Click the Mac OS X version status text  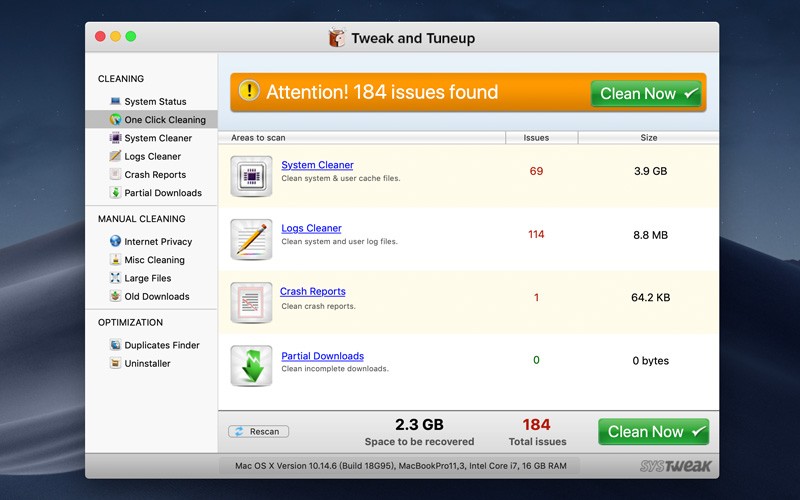[x=401, y=465]
